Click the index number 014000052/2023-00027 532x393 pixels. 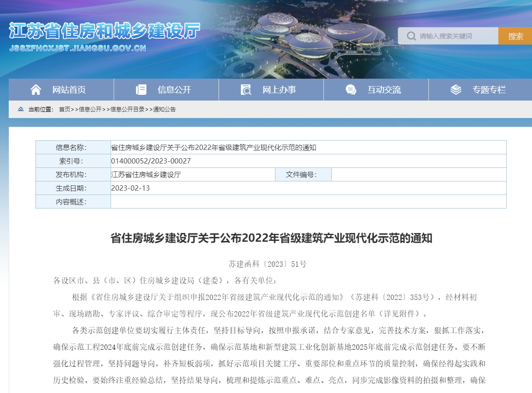(x=151, y=161)
